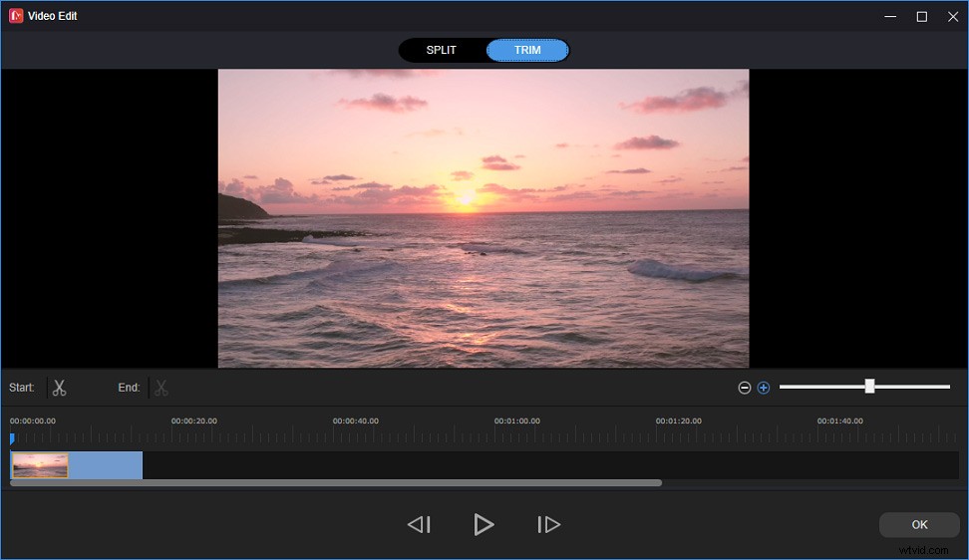Click the Video Edit app icon

(16, 16)
